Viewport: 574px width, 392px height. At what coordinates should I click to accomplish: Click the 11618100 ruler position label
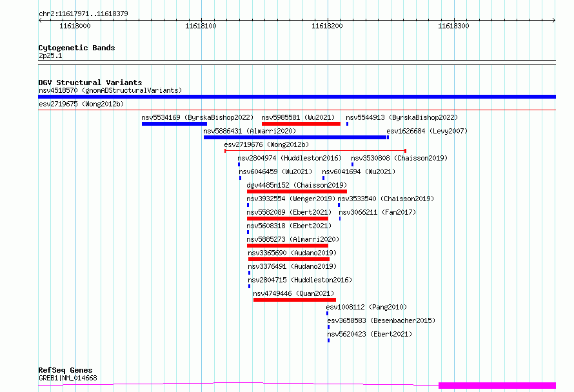(x=201, y=26)
